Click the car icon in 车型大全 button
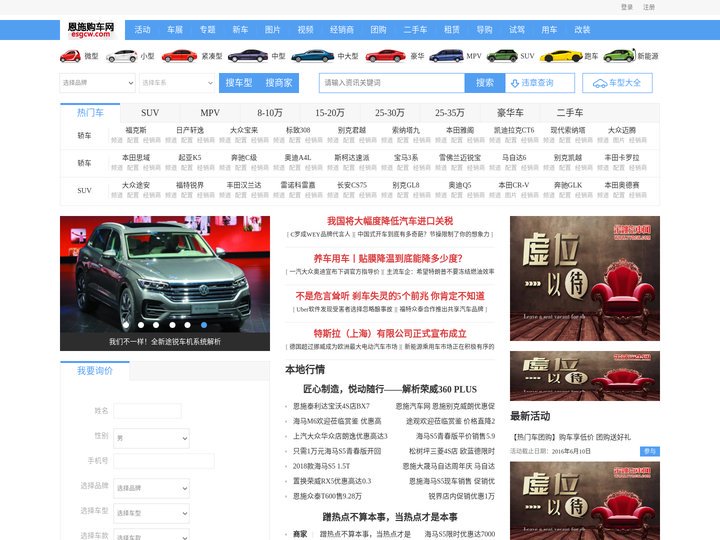This screenshot has height=540, width=720. pyautogui.click(x=600, y=83)
